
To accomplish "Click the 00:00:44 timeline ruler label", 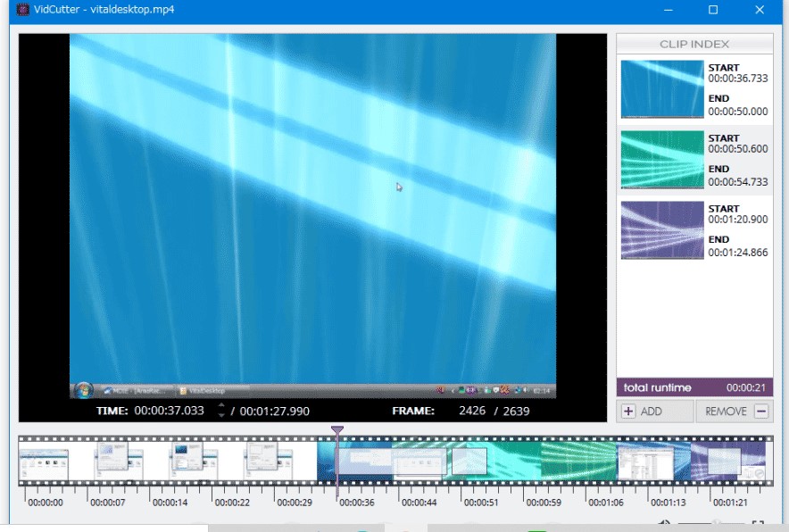I will tap(419, 503).
